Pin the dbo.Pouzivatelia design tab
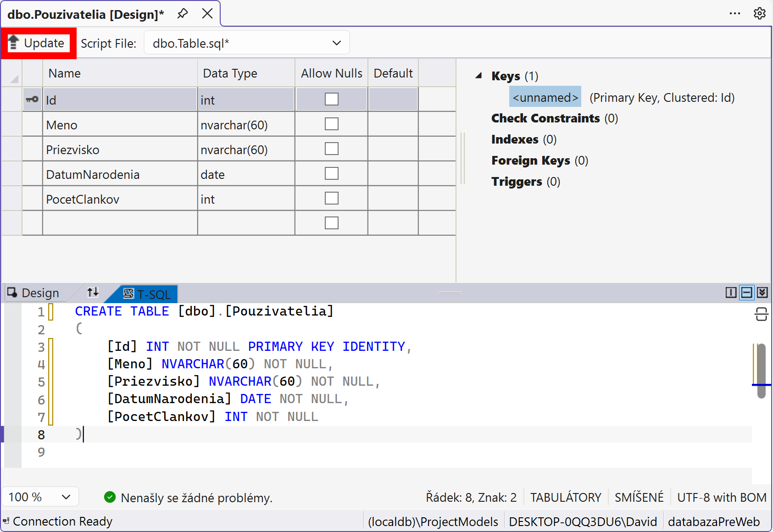Viewport: 773px width, 532px height. tap(183, 14)
